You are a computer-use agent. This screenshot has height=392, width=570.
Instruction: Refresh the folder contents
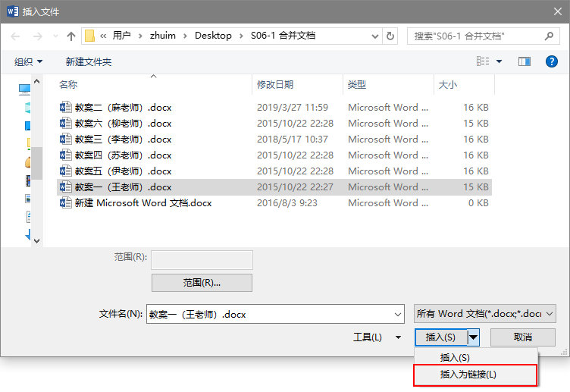tap(390, 36)
